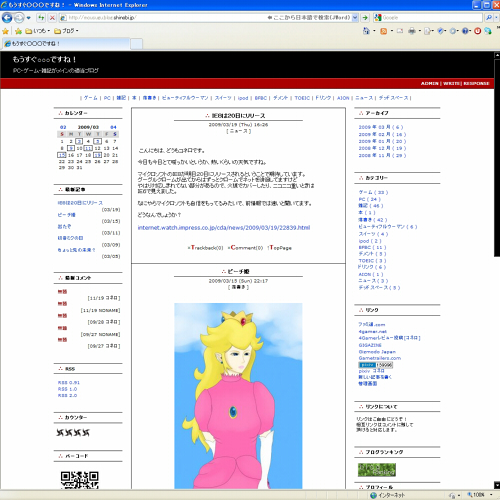Click the red Stop loading icon

click(52, 18)
